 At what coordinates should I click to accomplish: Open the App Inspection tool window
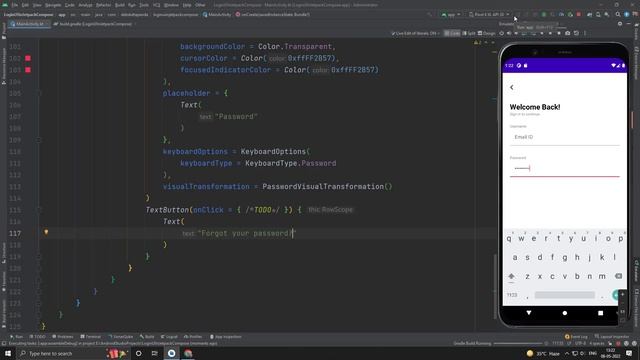pyautogui.click(x=225, y=337)
